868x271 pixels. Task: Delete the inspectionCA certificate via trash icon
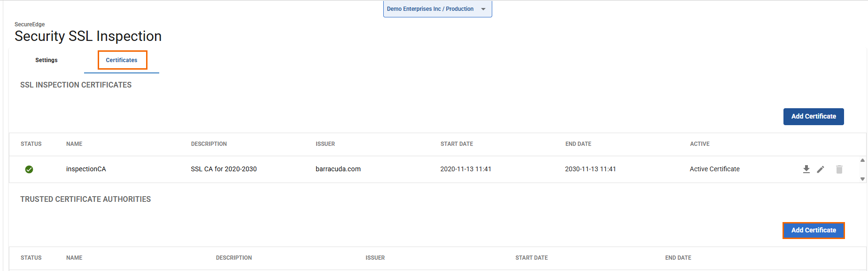(839, 169)
